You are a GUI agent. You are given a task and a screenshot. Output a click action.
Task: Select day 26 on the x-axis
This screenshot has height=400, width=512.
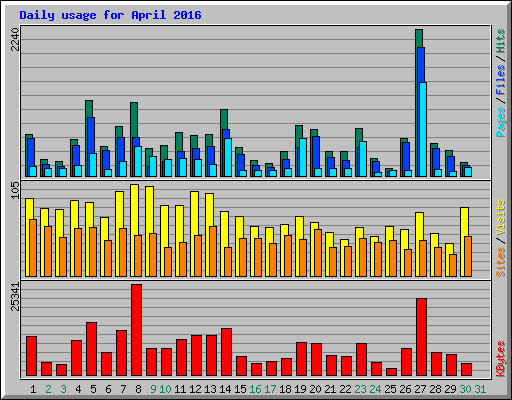coord(405,389)
